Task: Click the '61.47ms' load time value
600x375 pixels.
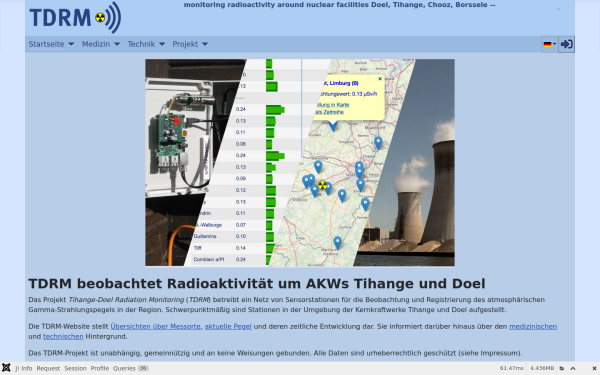Action: tap(511, 368)
